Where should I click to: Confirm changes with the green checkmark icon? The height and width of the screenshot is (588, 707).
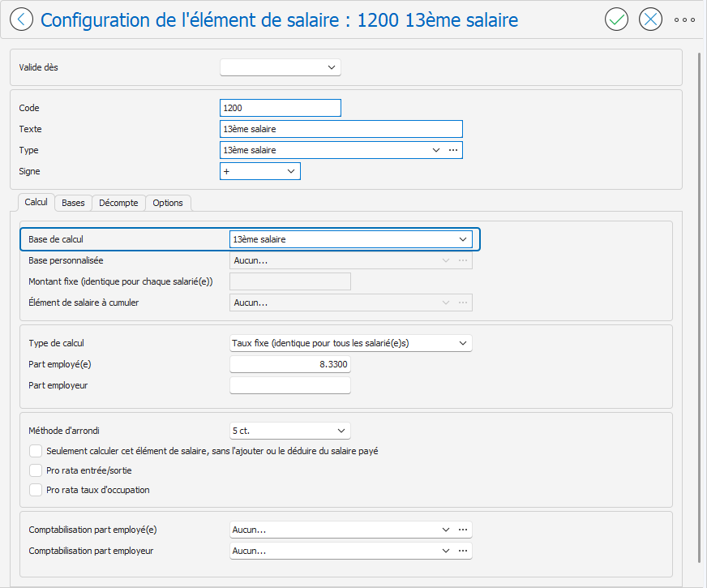(x=616, y=19)
